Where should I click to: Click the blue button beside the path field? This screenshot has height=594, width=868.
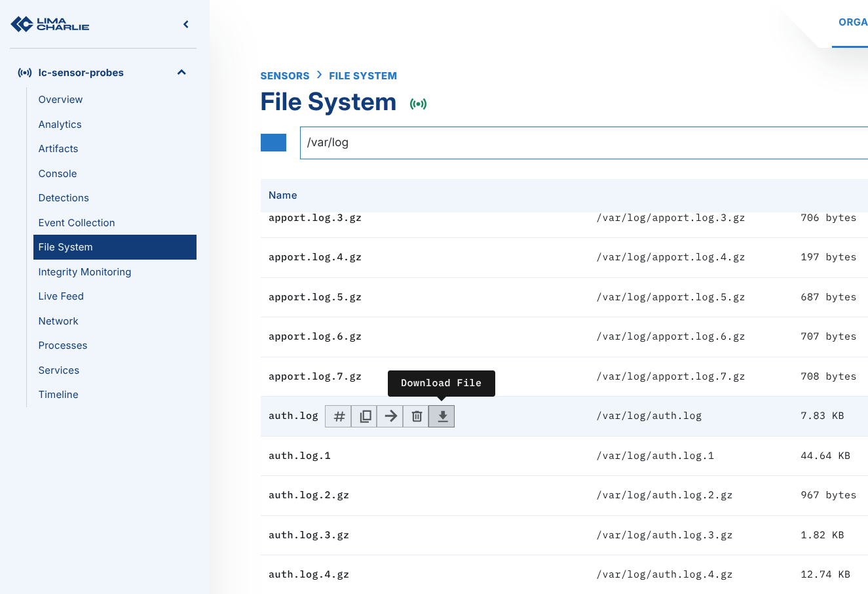(273, 142)
